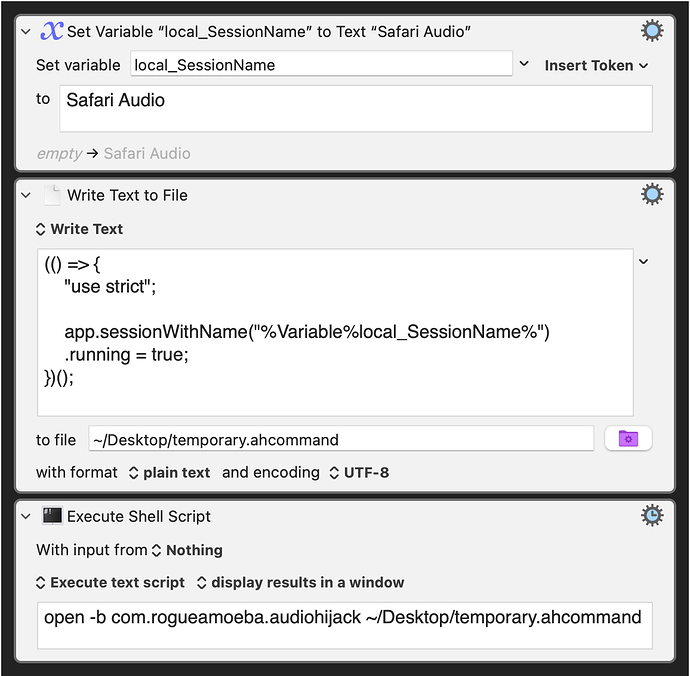The width and height of the screenshot is (690, 676).
Task: Open display results in a window popup
Action: [300, 582]
